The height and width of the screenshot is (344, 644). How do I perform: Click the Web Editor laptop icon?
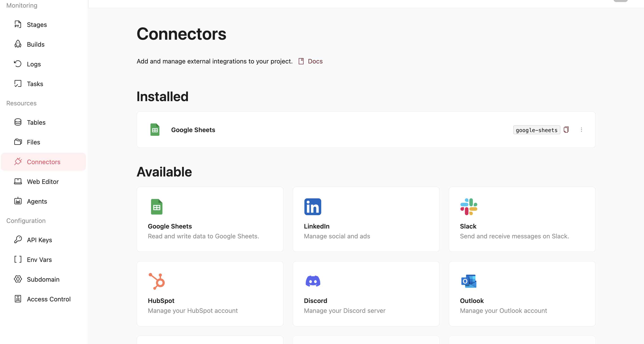[18, 181]
